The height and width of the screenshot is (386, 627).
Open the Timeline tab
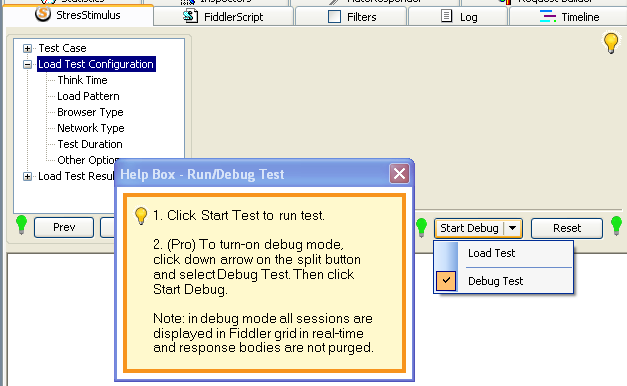[568, 17]
